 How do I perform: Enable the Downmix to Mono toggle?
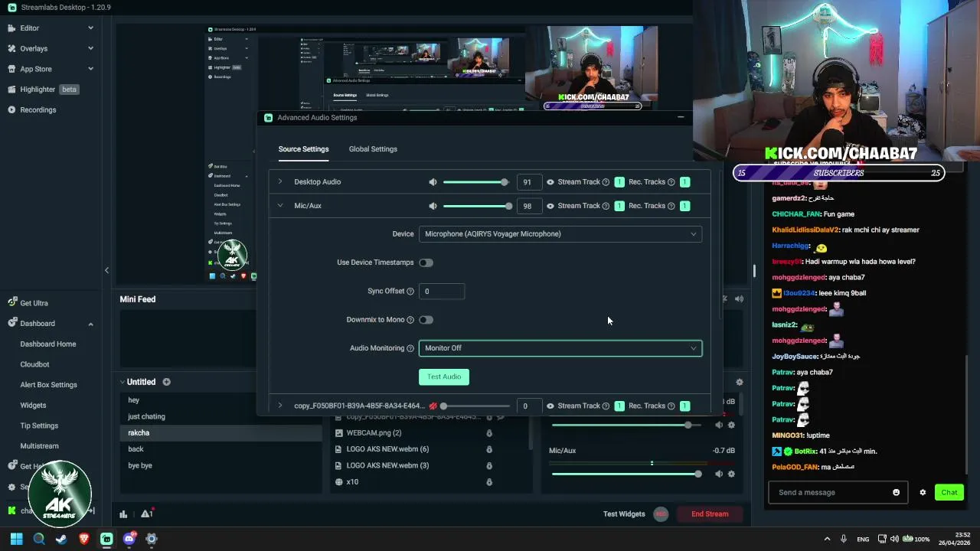(426, 320)
